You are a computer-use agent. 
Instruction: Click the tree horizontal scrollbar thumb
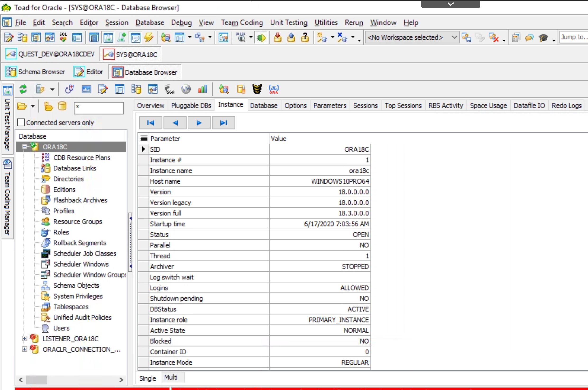tap(37, 380)
